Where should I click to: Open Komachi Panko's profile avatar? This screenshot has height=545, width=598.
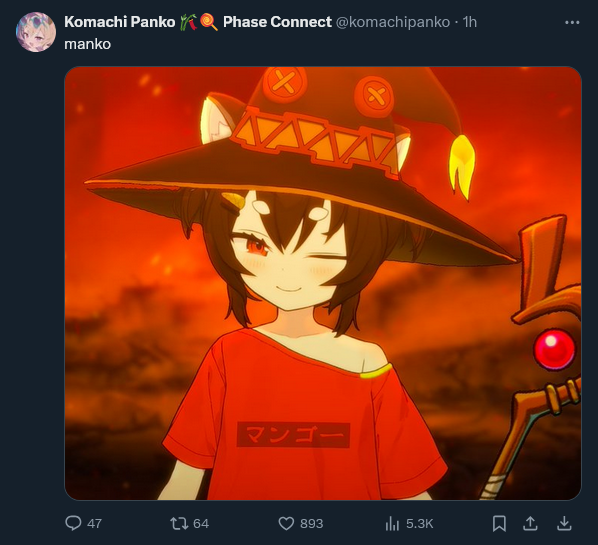click(36, 32)
